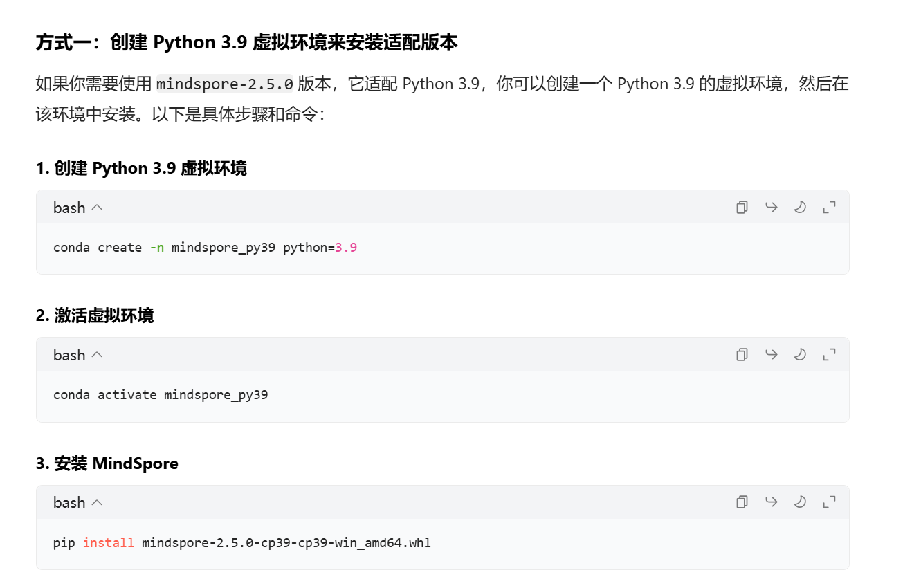Viewport: 903px width, 588px height.
Task: Toggle dark mode on the pip install block
Action: (x=800, y=502)
